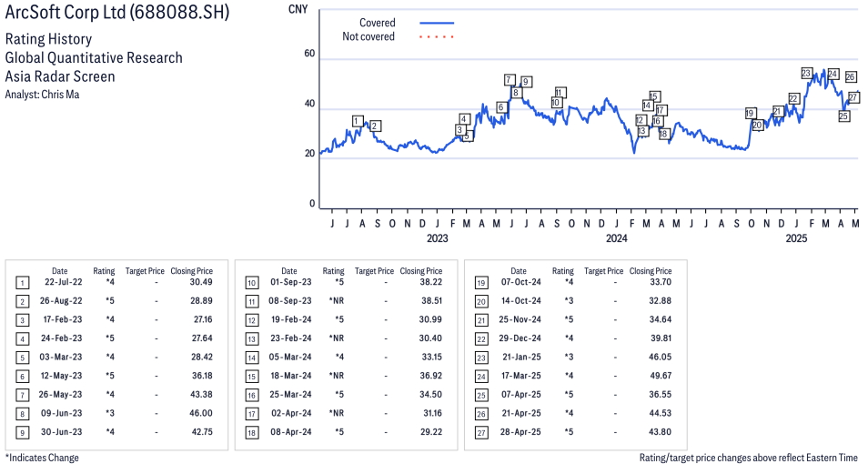This screenshot has width=868, height=464.
Task: Click the *Indicates Change footnote
Action: point(42,458)
